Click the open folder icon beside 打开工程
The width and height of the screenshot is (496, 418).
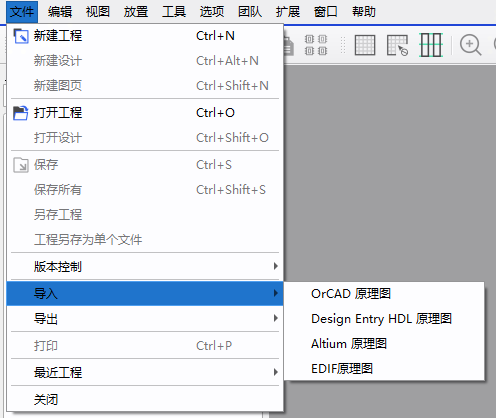(x=21, y=113)
